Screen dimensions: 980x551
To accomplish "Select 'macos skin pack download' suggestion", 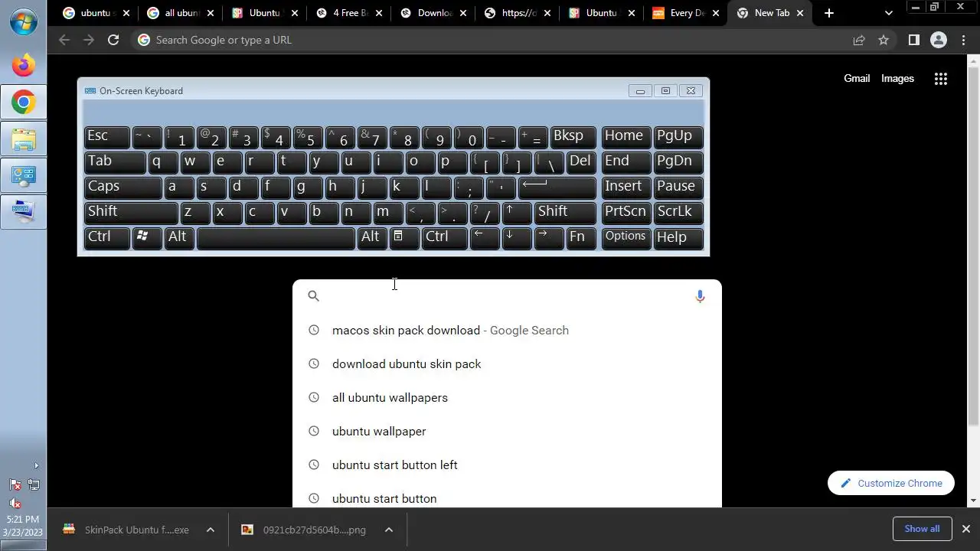I will click(x=507, y=331).
